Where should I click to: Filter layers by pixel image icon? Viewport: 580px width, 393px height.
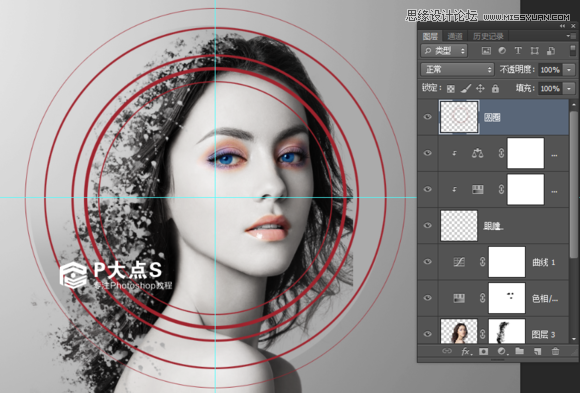486,51
